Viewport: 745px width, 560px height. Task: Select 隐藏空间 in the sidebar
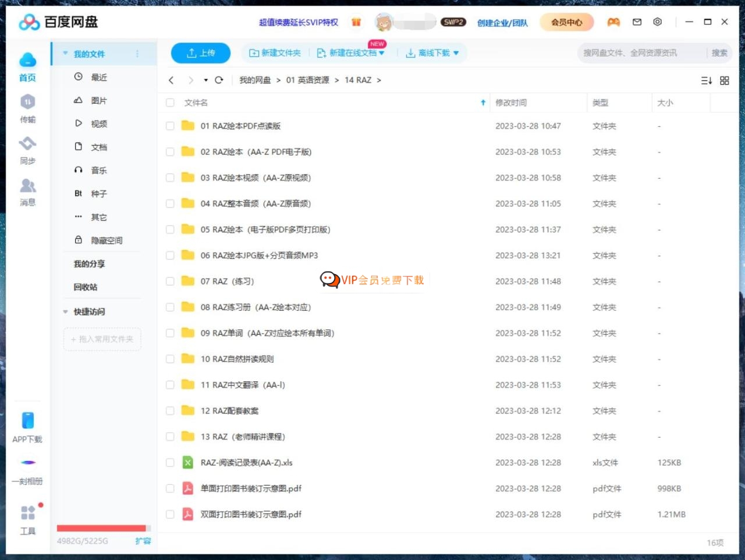click(x=107, y=240)
